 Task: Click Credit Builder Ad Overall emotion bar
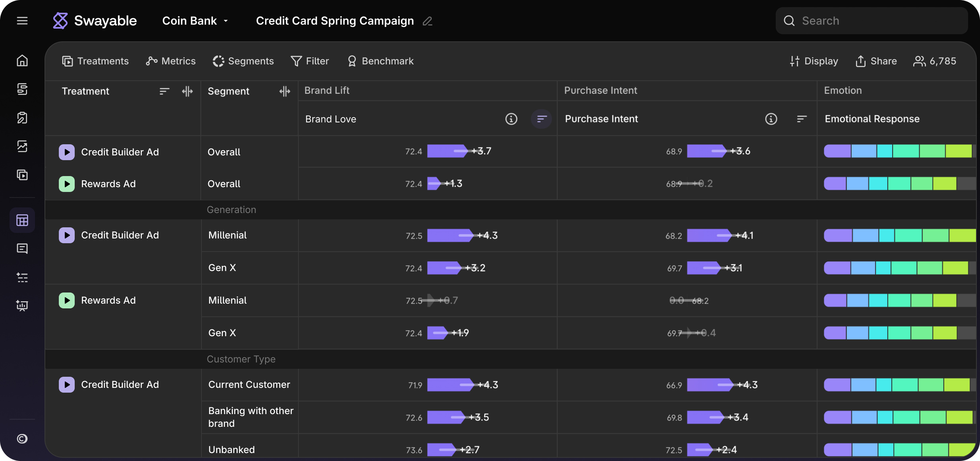898,151
